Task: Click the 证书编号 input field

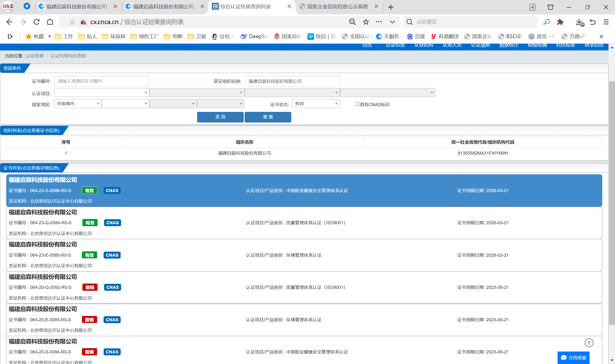Action: (101, 81)
